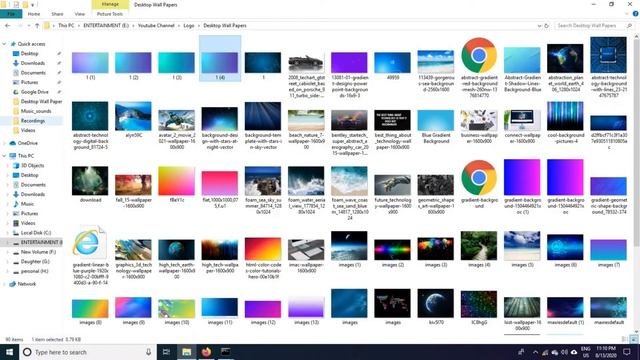
Task: Select the imac-wallpaper thumbnail
Action: tap(306, 250)
